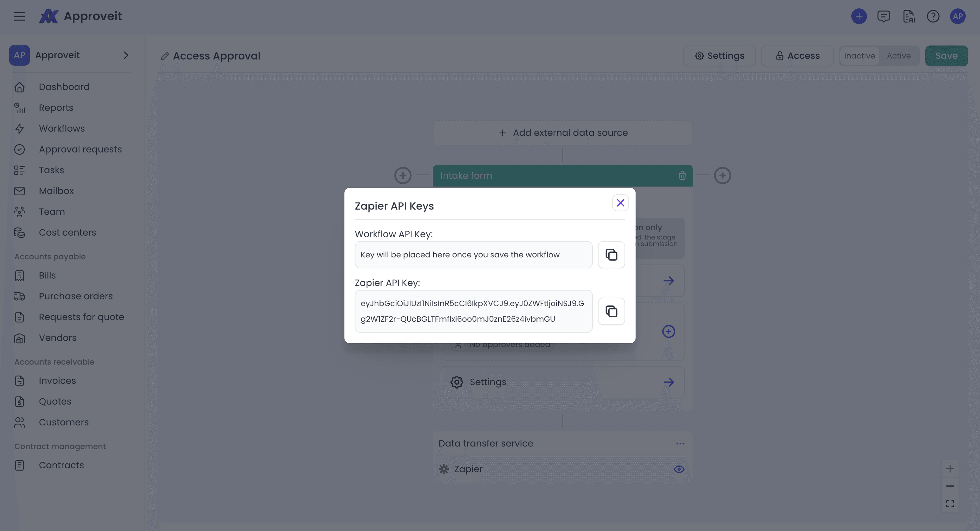Click the Workflow API Key field
Screen dimensions: 980x531
tap(473, 254)
